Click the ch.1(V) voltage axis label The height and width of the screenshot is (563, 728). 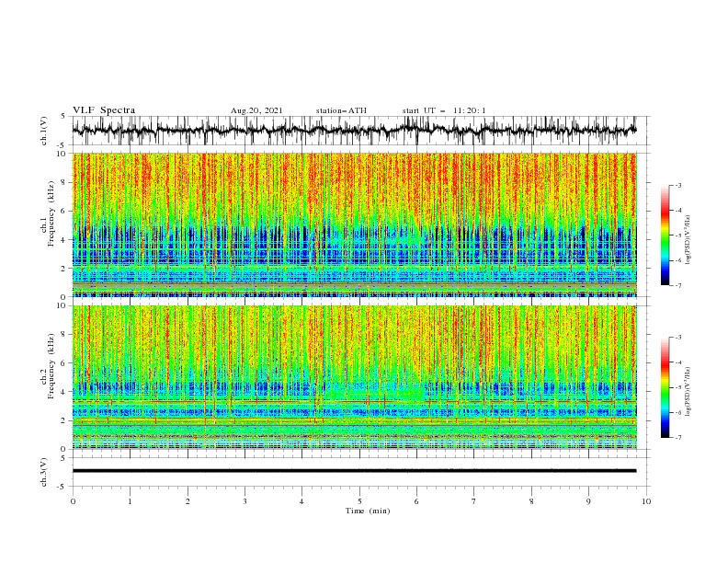pos(44,131)
